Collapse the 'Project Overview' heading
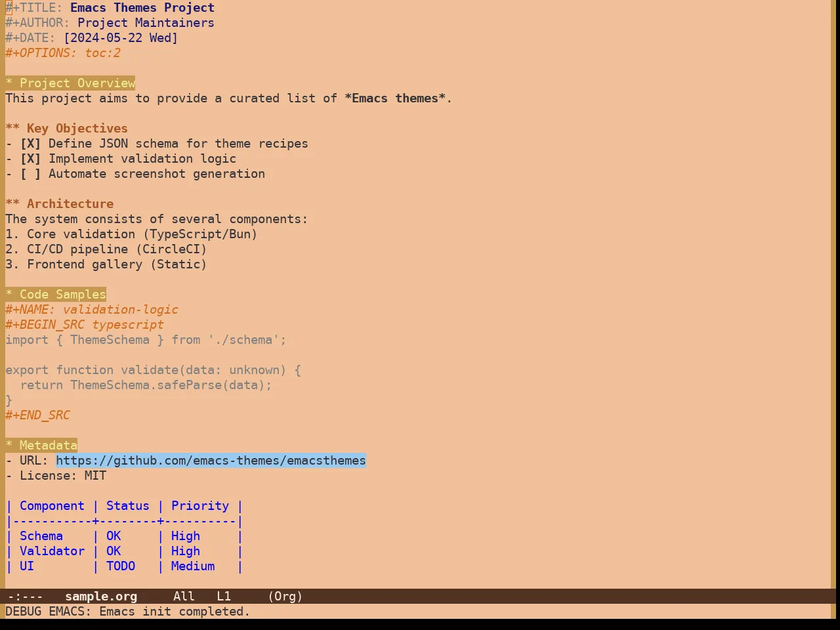 pos(70,83)
